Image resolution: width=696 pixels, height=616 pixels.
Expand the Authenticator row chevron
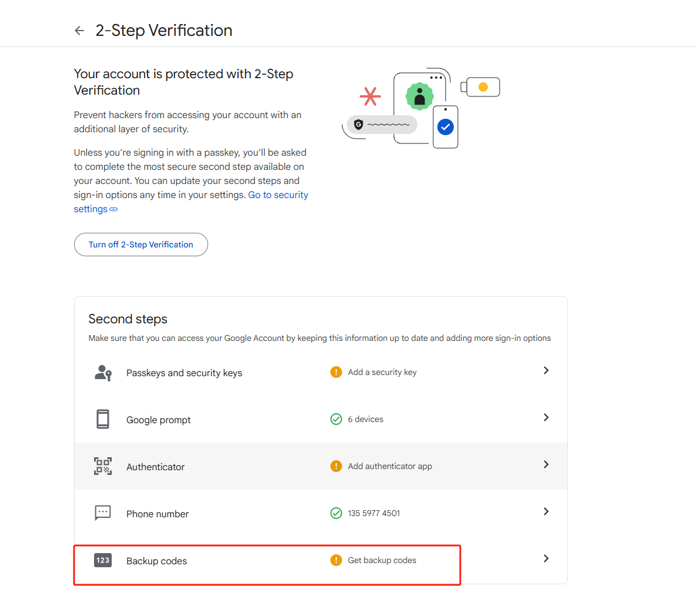[x=546, y=464]
